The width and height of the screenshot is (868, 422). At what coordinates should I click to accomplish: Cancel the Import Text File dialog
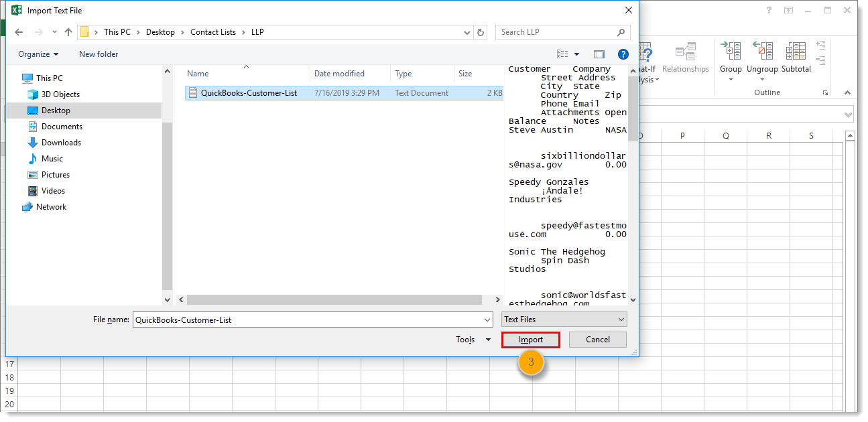pos(597,340)
